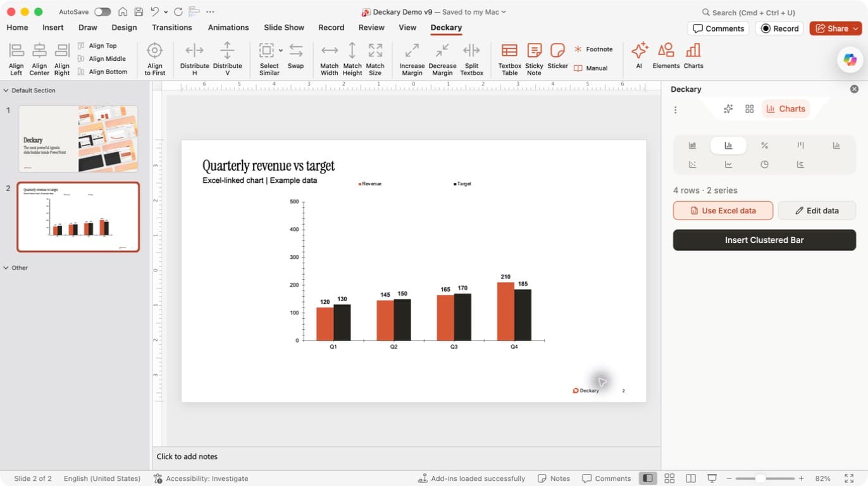
Task: Click the Align Left icon
Action: click(x=16, y=51)
